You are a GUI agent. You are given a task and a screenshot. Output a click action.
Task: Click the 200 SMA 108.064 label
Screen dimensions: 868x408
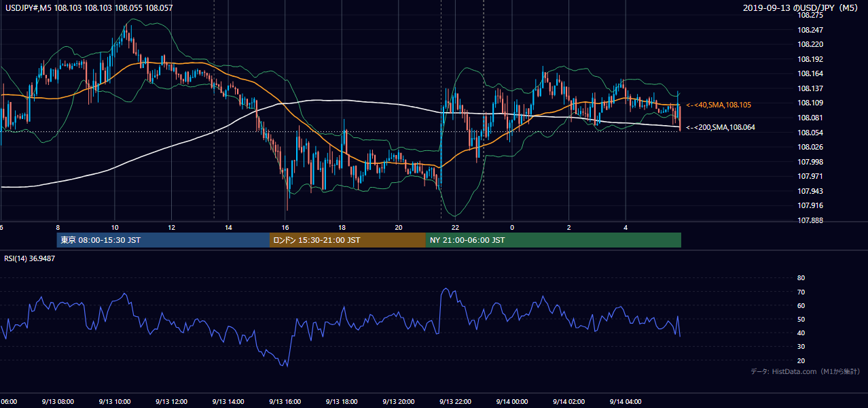tap(721, 127)
